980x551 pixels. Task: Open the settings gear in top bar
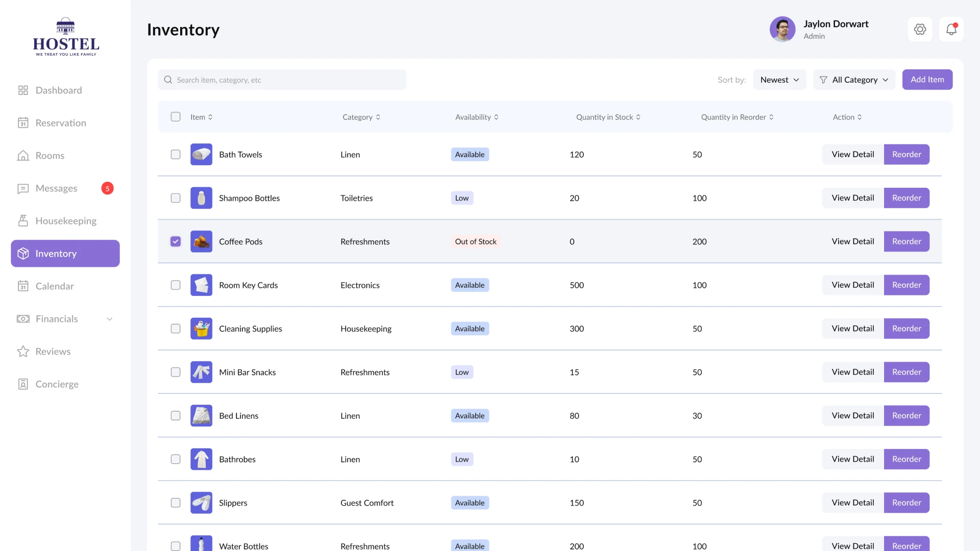pos(920,29)
